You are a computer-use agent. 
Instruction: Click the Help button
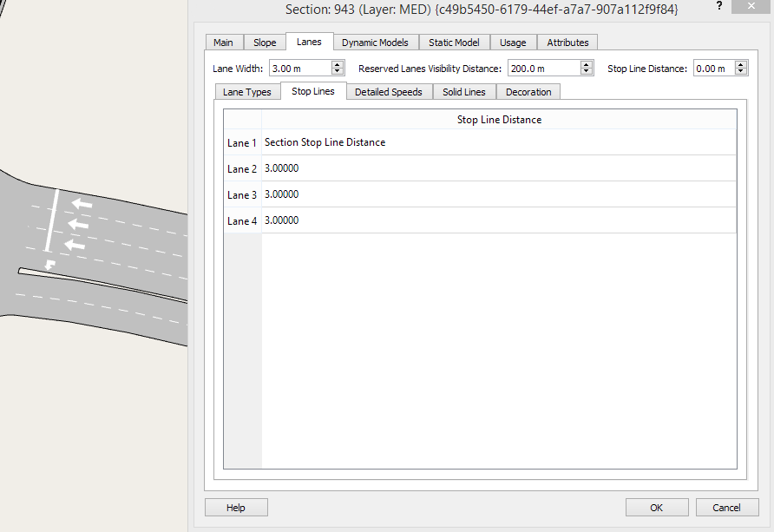(x=236, y=508)
